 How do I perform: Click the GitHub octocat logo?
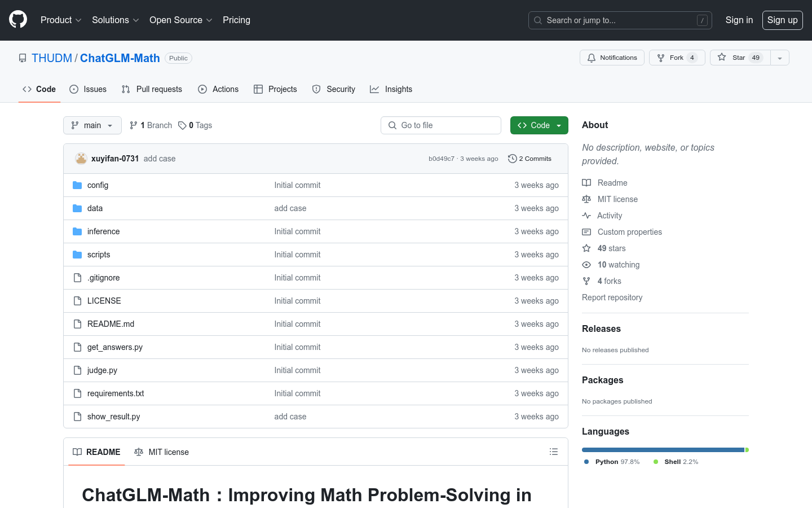click(18, 20)
